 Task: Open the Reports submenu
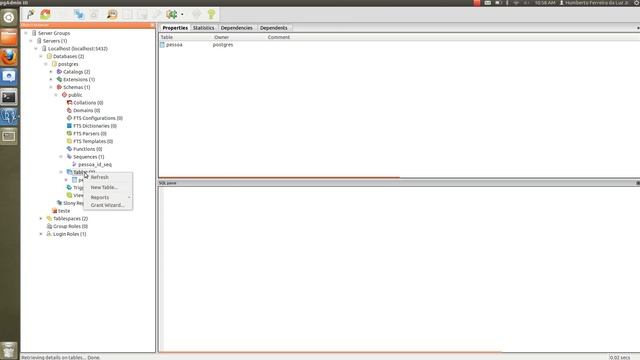pyautogui.click(x=108, y=197)
